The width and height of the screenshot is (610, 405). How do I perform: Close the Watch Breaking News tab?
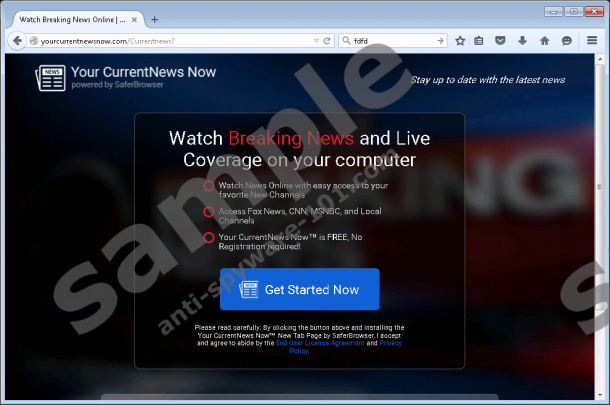tap(135, 19)
